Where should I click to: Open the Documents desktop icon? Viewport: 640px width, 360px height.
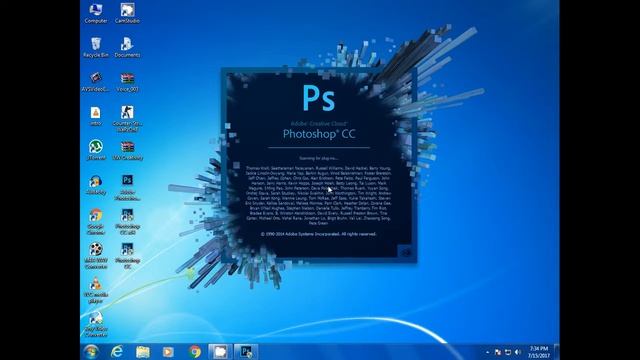[x=127, y=47]
